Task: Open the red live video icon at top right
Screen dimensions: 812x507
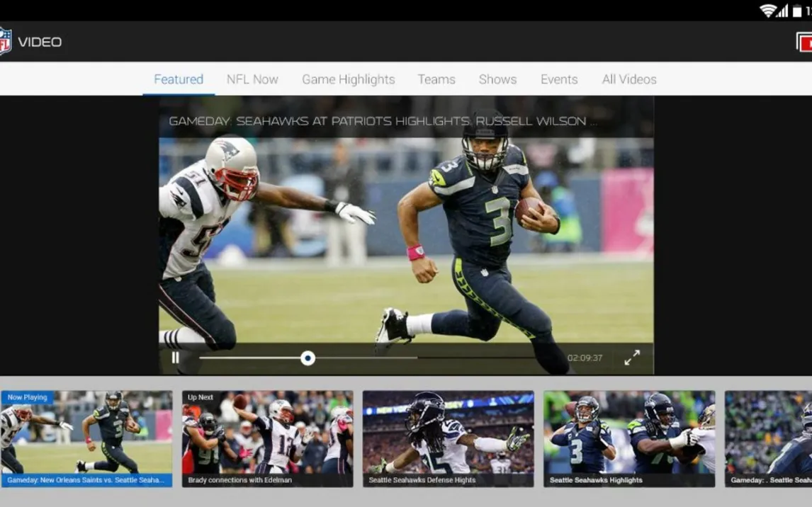Action: pyautogui.click(x=803, y=42)
